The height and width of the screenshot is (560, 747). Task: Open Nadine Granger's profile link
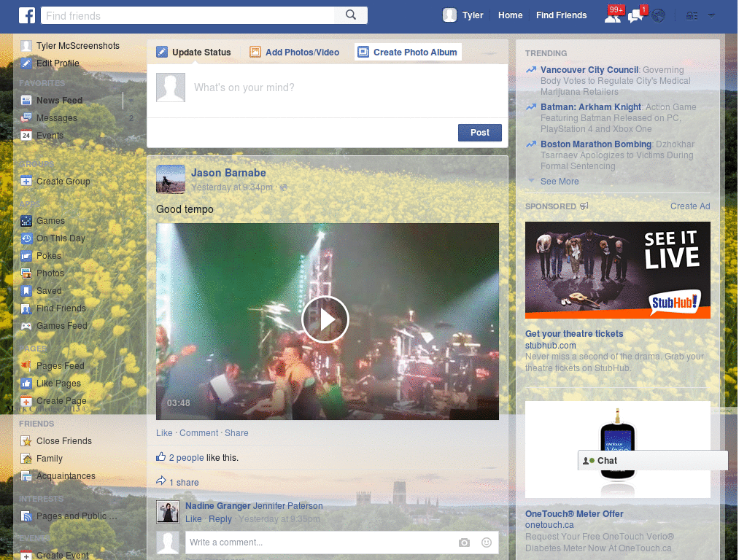217,506
